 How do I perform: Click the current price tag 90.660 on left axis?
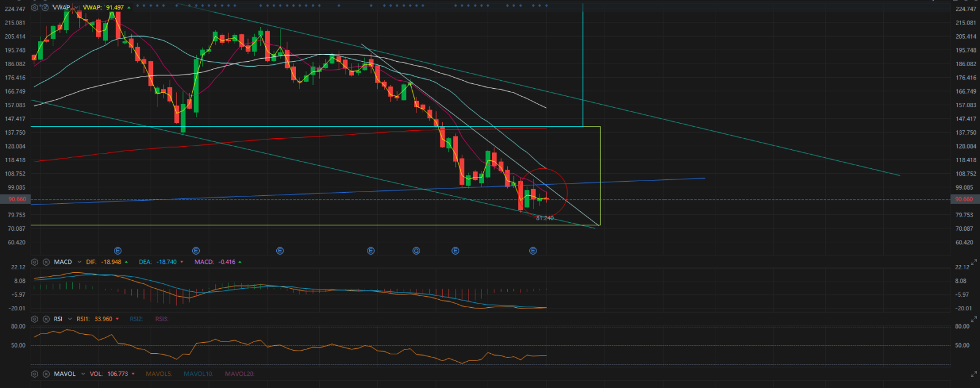17,200
